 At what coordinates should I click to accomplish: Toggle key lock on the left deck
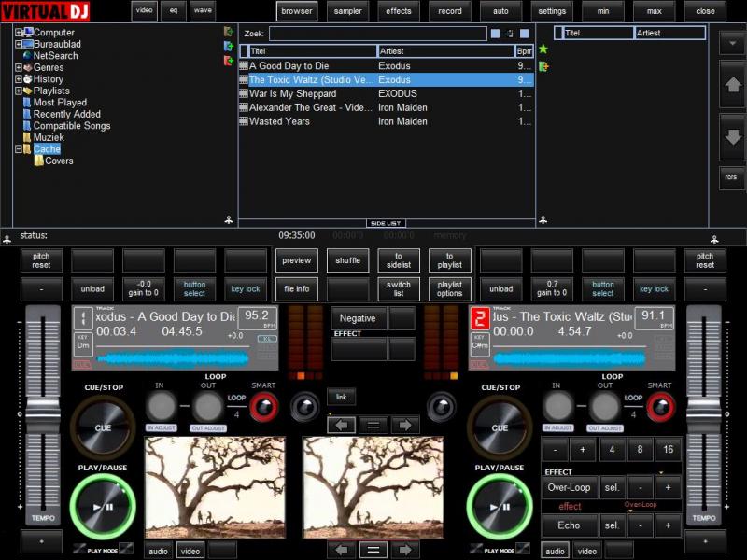click(246, 289)
